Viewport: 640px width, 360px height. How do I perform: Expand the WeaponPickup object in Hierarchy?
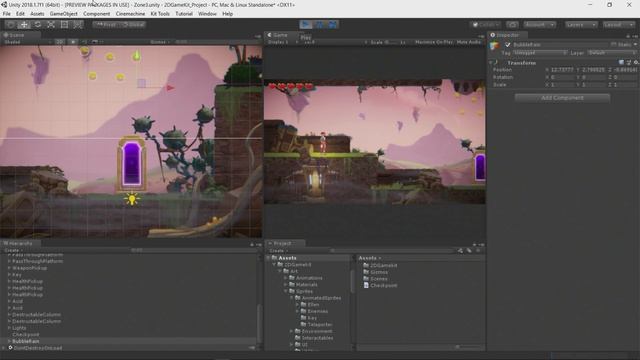coord(9,268)
